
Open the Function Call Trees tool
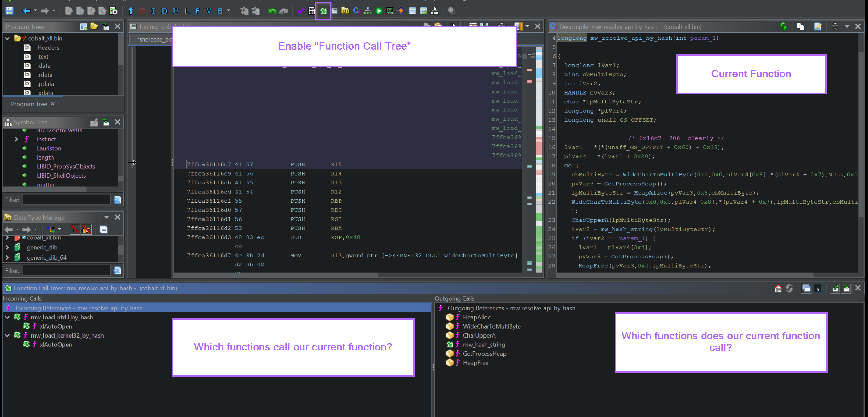pyautogui.click(x=323, y=11)
